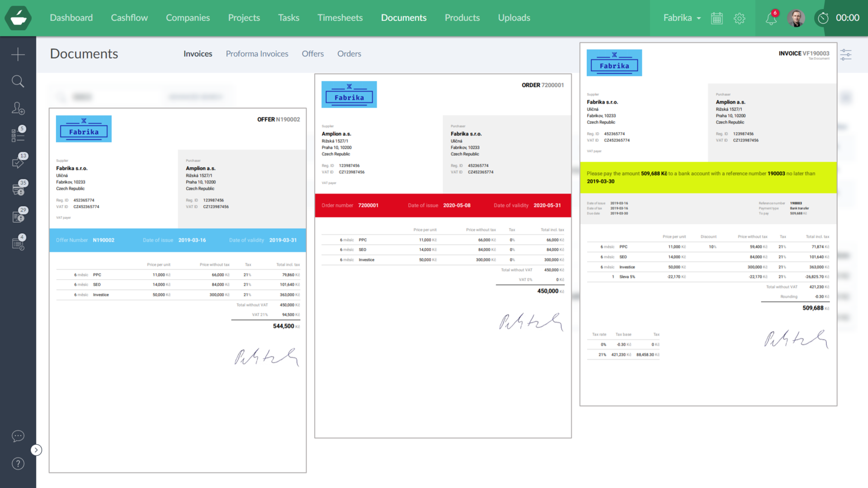
Task: Open the notifications bell
Action: pos(771,18)
